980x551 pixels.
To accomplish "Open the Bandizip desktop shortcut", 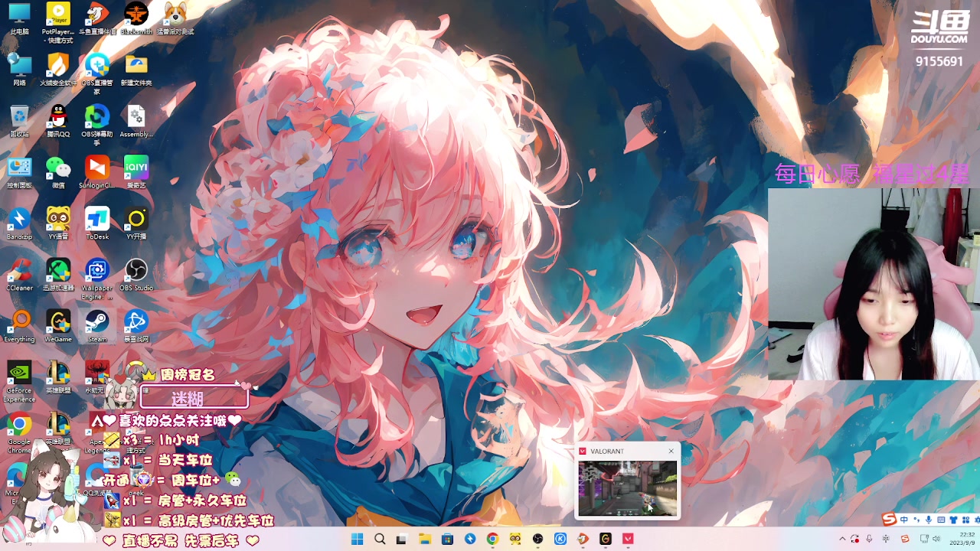I will (19, 223).
